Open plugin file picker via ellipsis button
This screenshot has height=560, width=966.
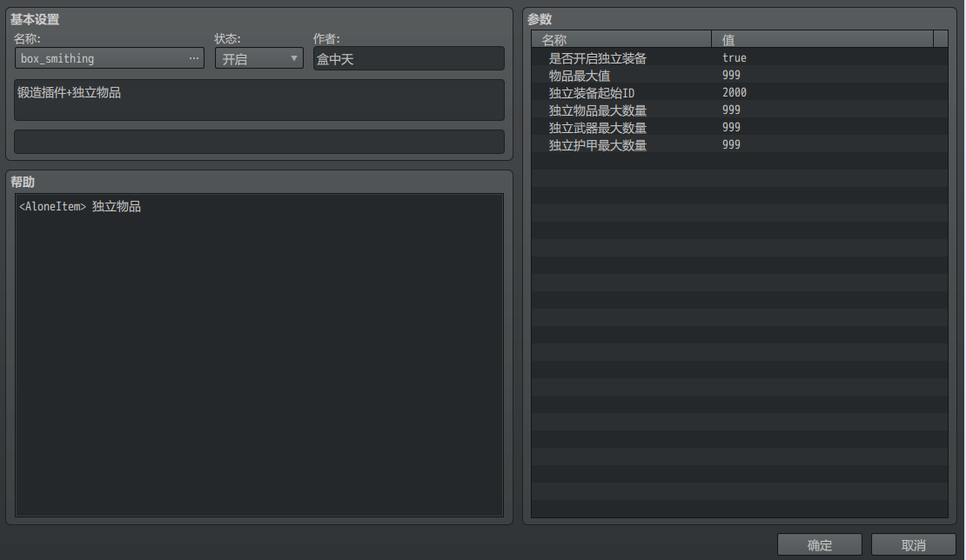194,58
